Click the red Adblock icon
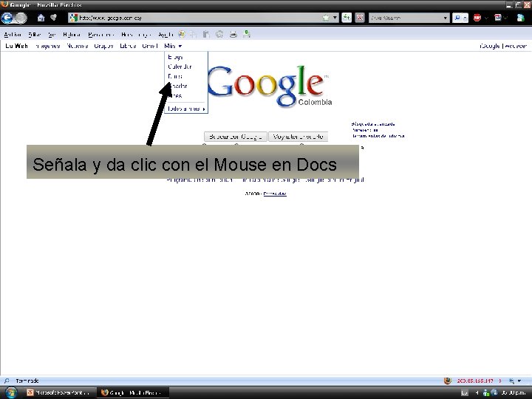Viewport: 532px width, 399px height. (477, 18)
